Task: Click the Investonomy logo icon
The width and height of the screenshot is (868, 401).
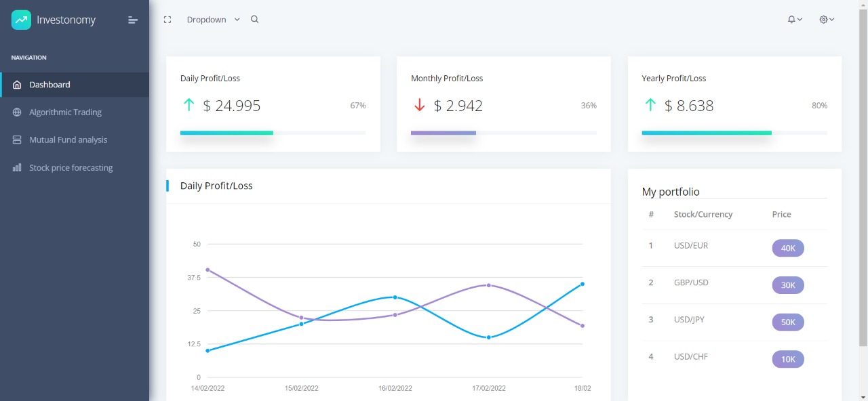Action: click(x=21, y=20)
